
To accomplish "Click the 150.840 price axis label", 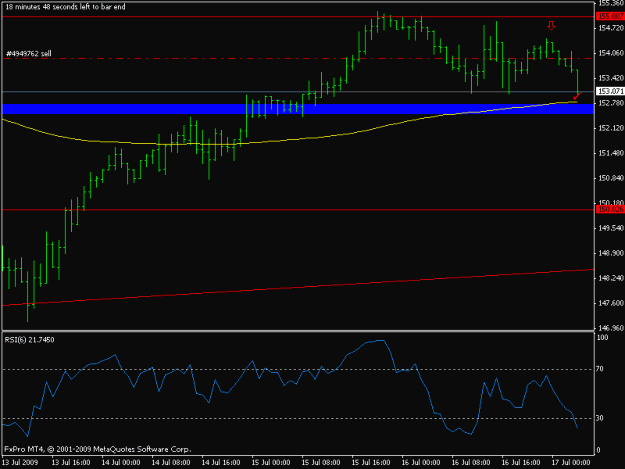I will point(611,178).
